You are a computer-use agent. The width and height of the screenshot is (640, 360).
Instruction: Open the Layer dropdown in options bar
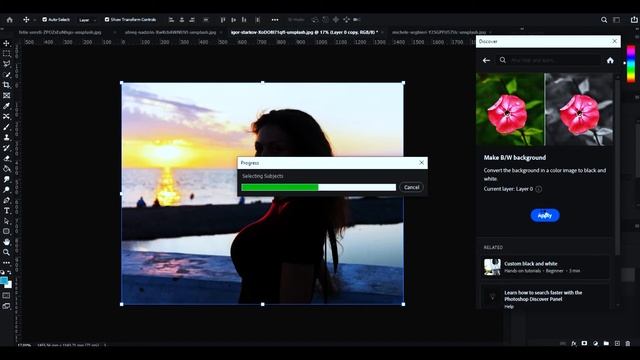87,20
